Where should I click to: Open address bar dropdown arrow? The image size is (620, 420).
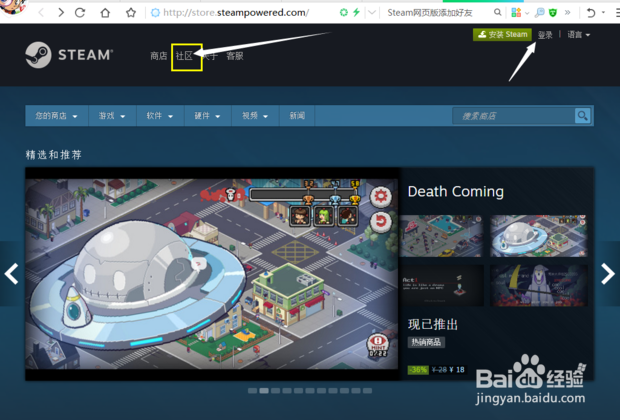(x=372, y=12)
